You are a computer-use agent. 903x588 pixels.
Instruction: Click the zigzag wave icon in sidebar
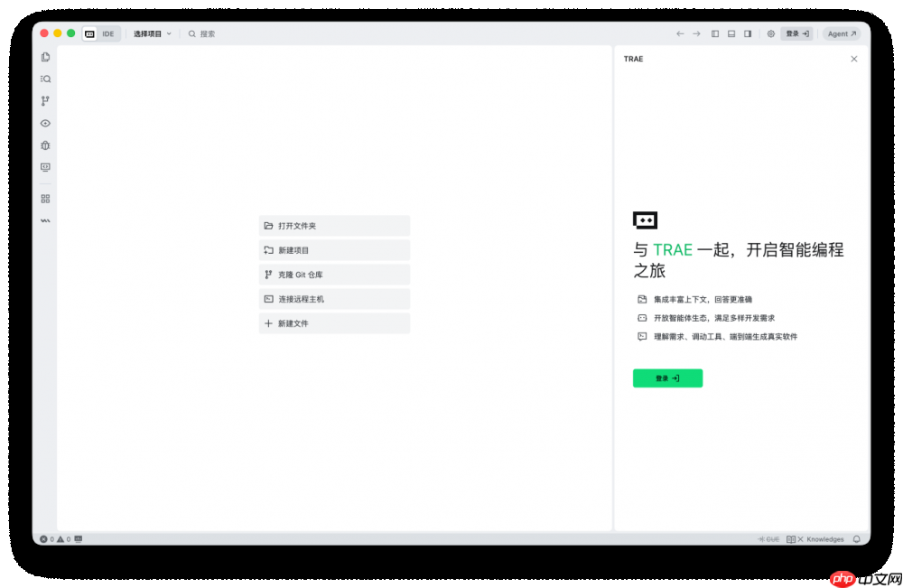pos(45,220)
